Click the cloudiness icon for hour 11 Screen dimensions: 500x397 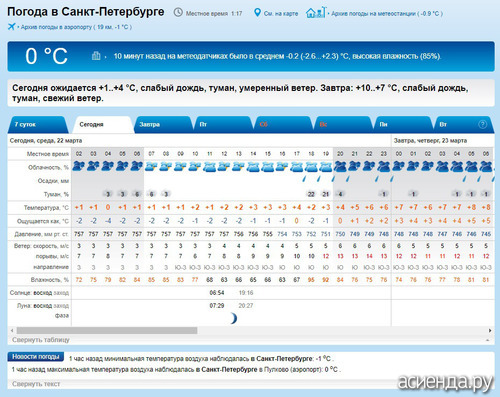pos(210,166)
